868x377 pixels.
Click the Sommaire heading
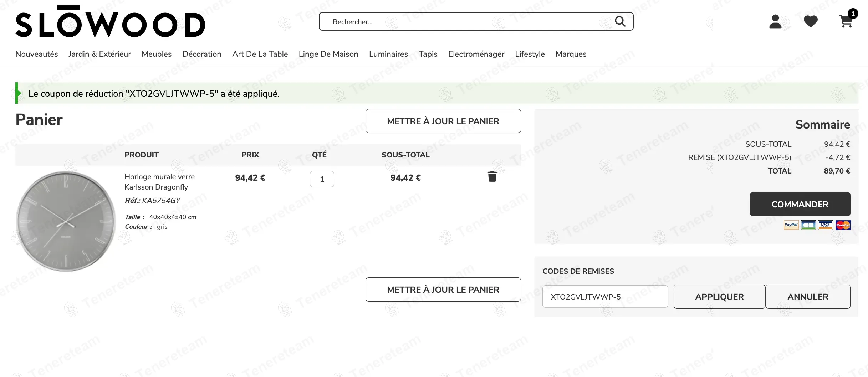click(823, 125)
